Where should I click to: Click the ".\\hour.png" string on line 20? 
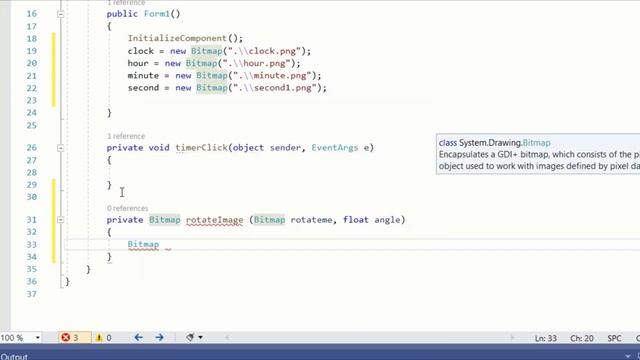[x=256, y=63]
